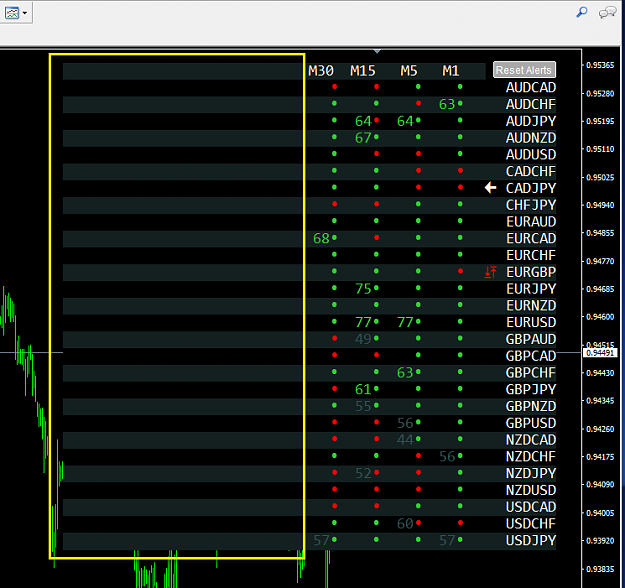Select the M1 column header
The width and height of the screenshot is (625, 588).
[451, 71]
